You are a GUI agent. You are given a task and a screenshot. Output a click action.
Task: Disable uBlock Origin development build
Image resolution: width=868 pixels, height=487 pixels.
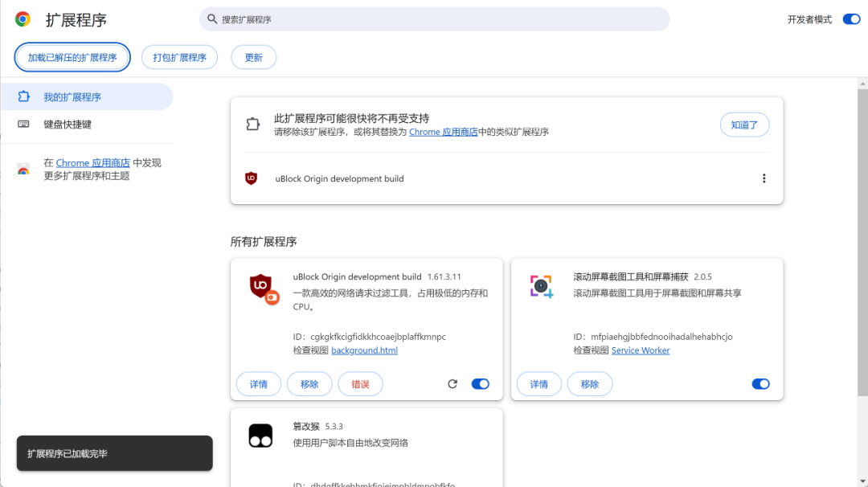point(480,384)
